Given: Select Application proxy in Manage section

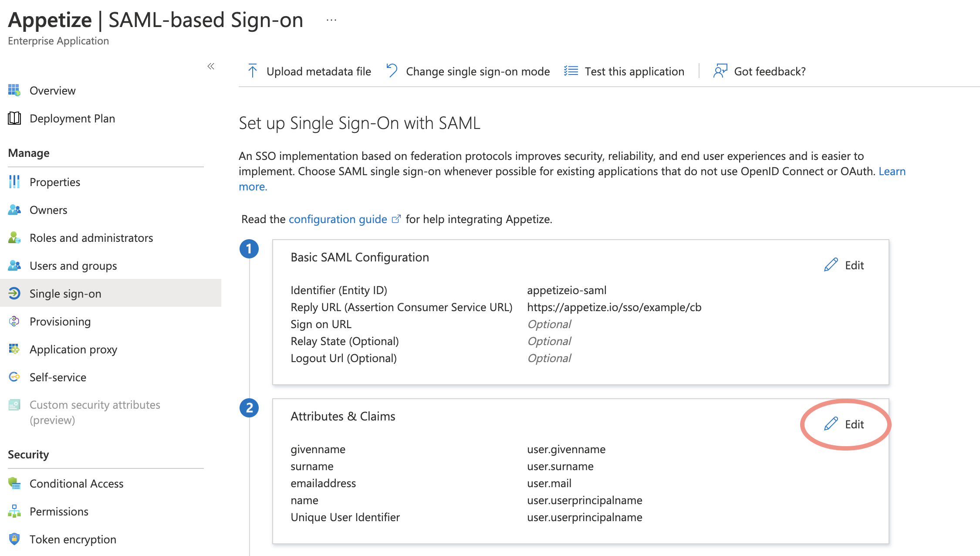Looking at the screenshot, I should pyautogui.click(x=73, y=349).
